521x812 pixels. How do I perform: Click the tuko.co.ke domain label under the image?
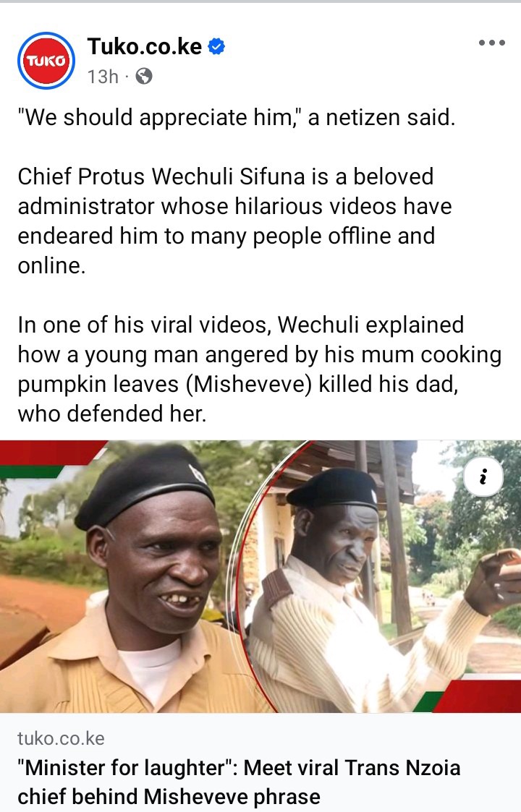tap(62, 738)
